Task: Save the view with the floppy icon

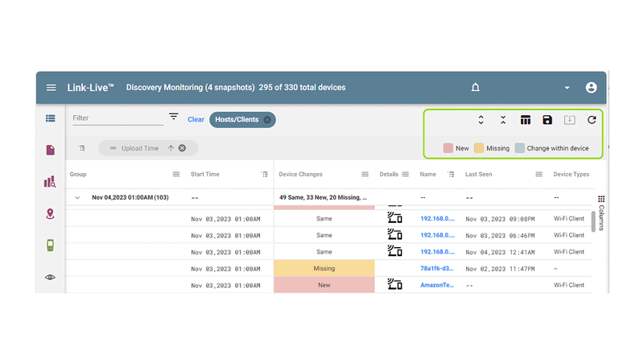Action: point(547,120)
